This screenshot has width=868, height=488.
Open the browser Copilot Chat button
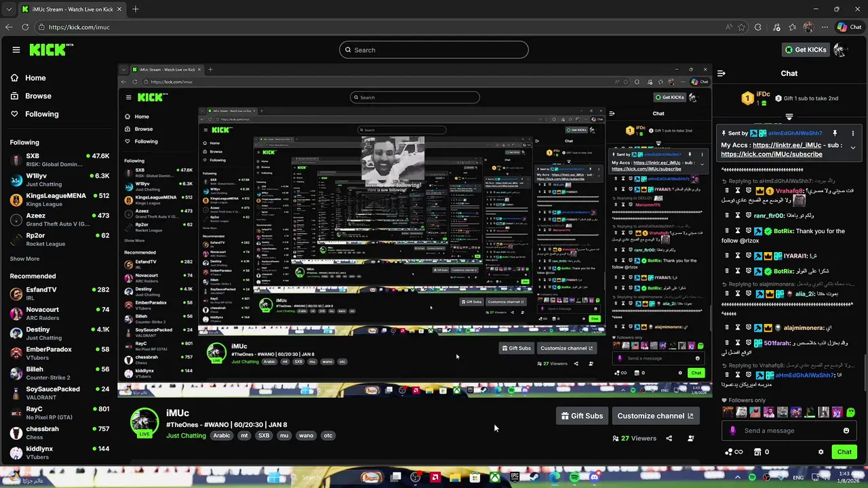pyautogui.click(x=849, y=27)
